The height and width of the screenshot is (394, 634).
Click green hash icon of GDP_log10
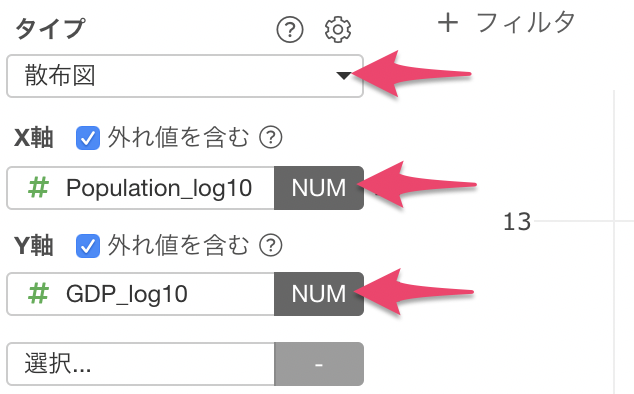pyautogui.click(x=38, y=294)
